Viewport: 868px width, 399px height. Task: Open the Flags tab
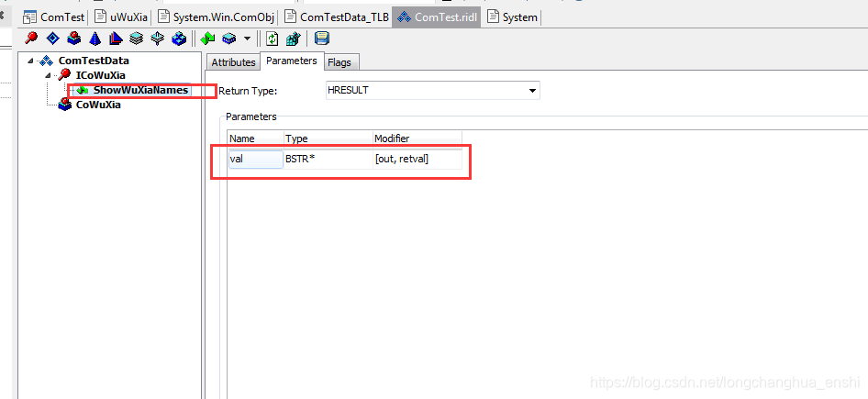pyautogui.click(x=339, y=62)
